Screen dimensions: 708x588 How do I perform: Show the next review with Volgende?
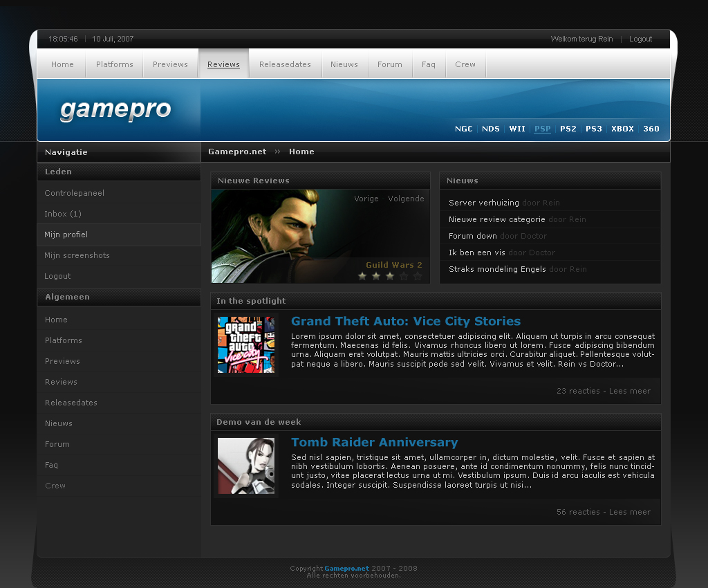(406, 199)
